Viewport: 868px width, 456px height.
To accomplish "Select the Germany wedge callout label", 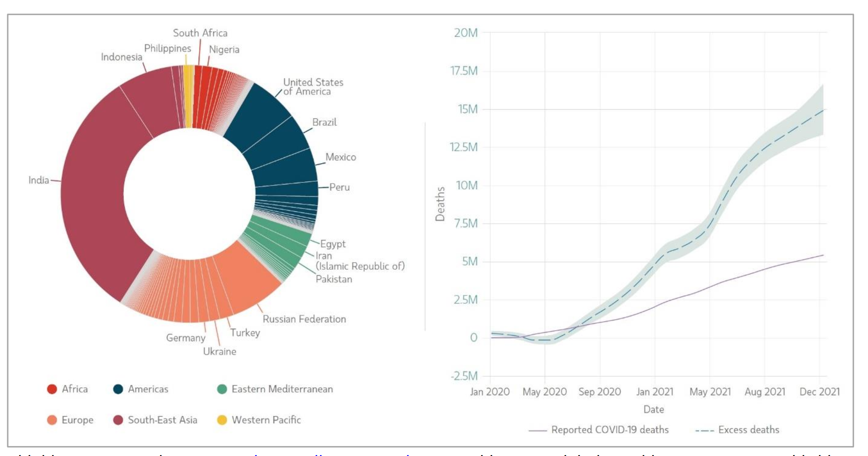I will (185, 337).
